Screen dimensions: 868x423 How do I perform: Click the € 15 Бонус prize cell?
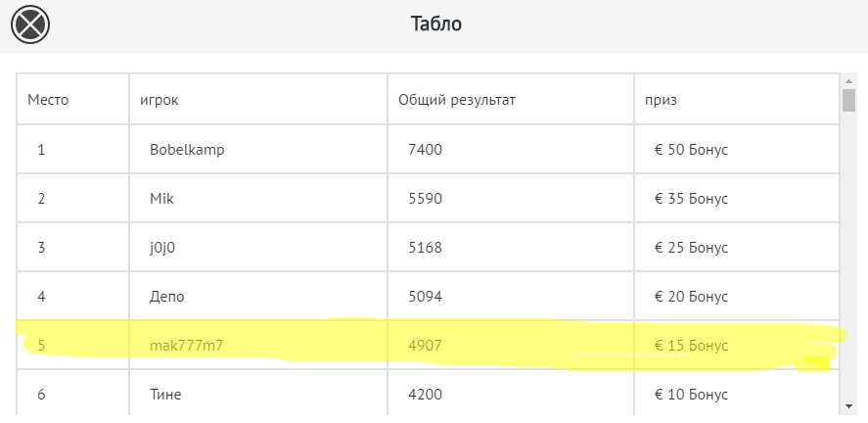click(x=692, y=346)
